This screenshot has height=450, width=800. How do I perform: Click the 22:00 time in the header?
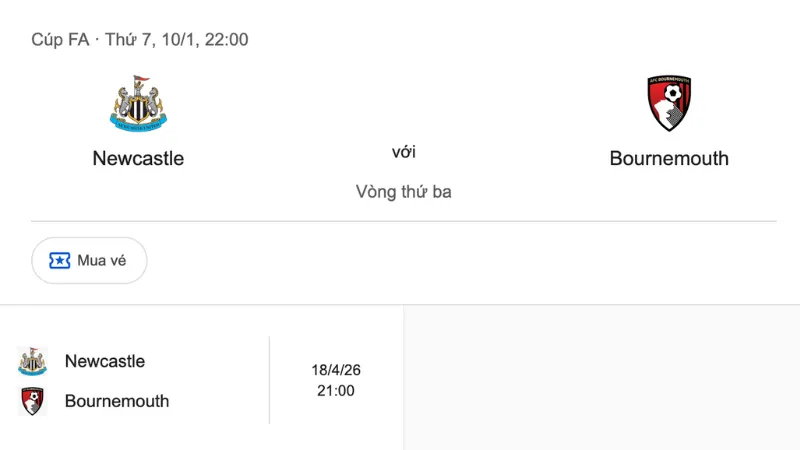point(227,40)
